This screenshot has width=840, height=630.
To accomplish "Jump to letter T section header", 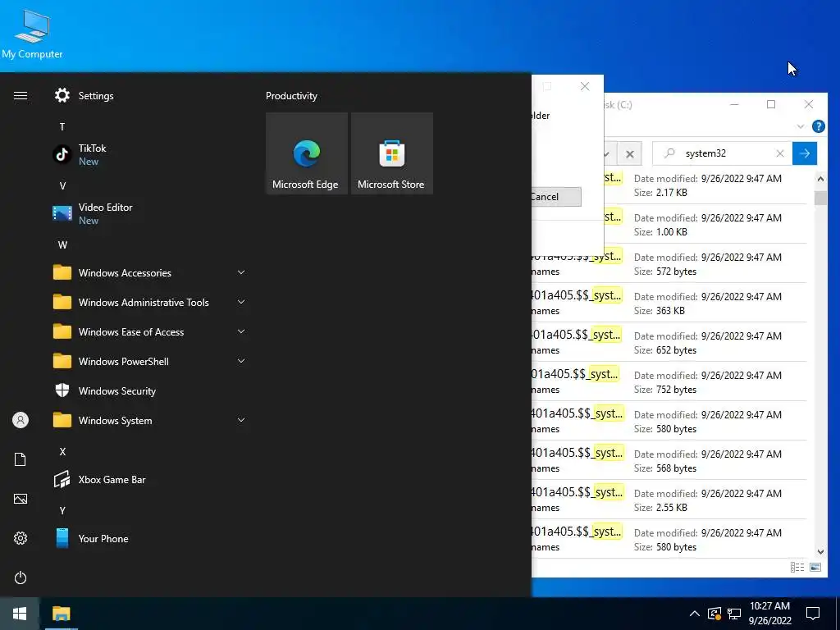I will tap(62, 127).
